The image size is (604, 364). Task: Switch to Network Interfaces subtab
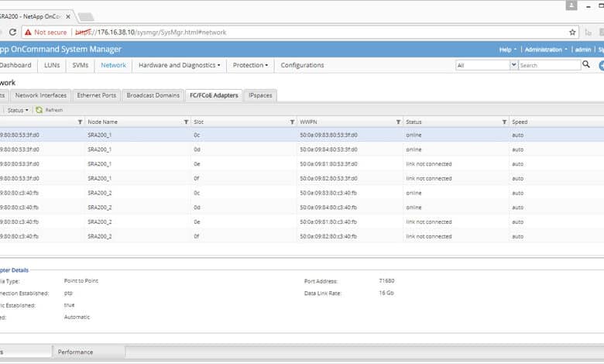41,95
